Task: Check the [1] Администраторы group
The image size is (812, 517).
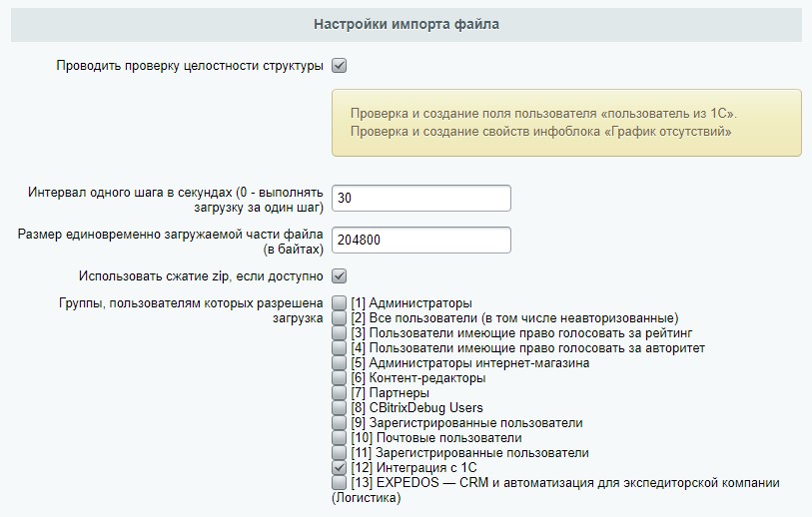Action: 341,303
